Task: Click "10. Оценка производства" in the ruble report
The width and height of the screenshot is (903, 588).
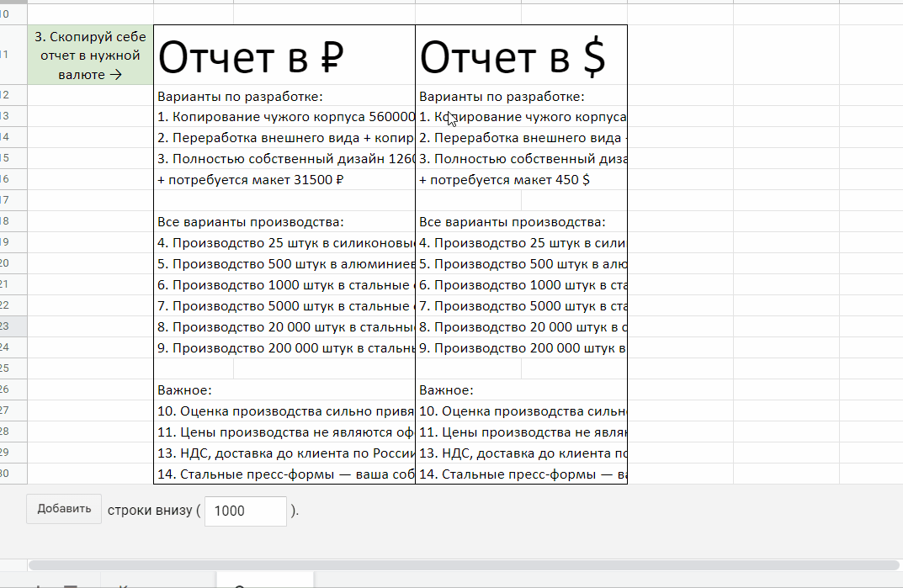Action: [284, 411]
